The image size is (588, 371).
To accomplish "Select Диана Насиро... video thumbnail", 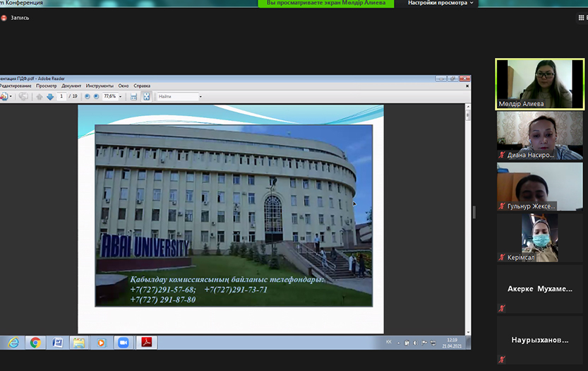I will pyautogui.click(x=539, y=136).
